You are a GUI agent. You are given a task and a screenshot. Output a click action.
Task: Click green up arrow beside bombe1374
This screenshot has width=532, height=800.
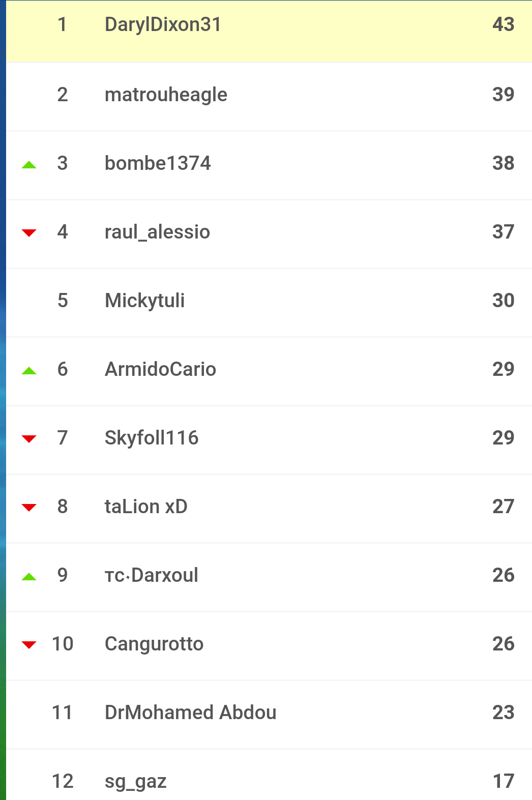pos(29,164)
